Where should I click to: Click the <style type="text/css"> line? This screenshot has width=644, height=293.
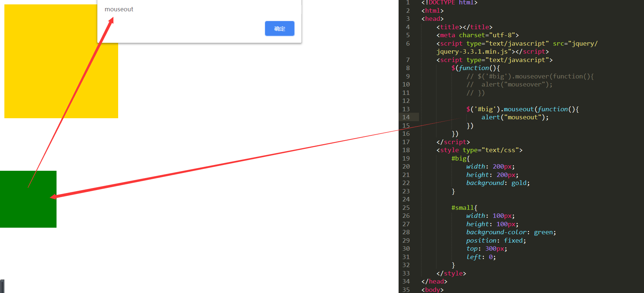480,150
